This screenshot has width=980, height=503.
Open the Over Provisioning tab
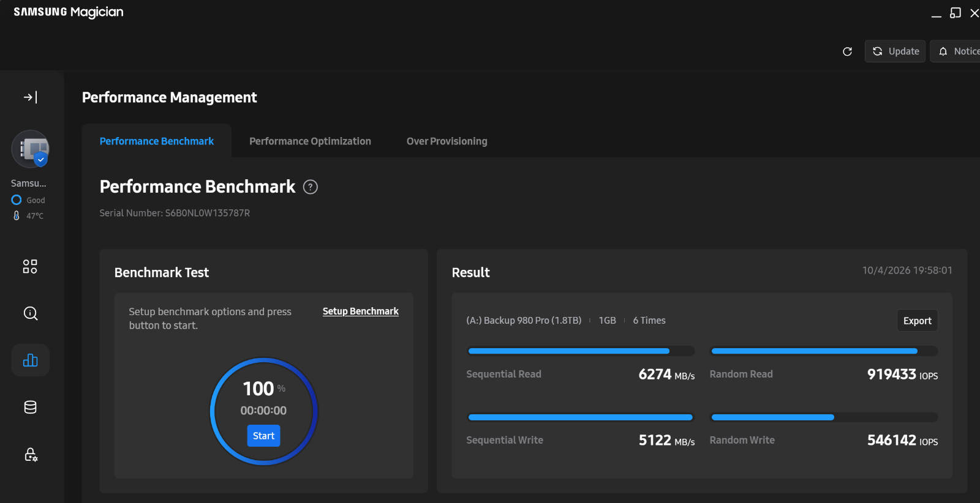coord(447,141)
